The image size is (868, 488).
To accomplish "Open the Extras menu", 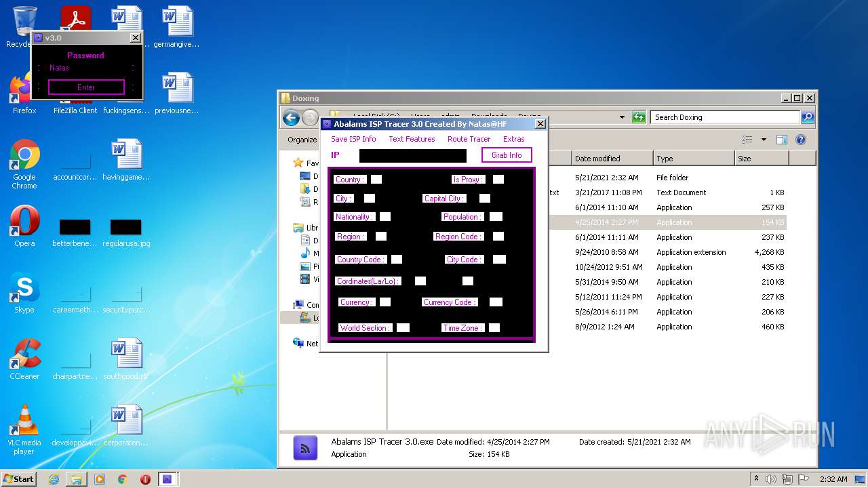I will pyautogui.click(x=513, y=139).
